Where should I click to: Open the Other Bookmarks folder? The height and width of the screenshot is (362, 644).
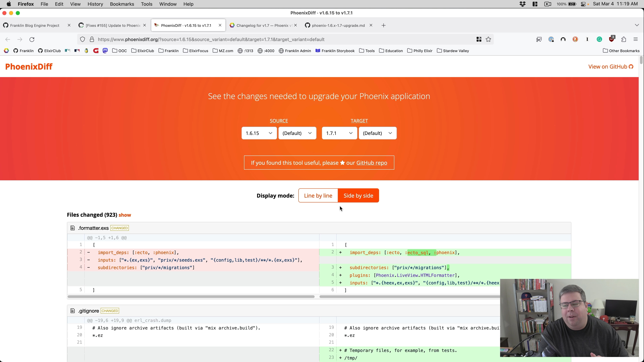click(x=621, y=51)
